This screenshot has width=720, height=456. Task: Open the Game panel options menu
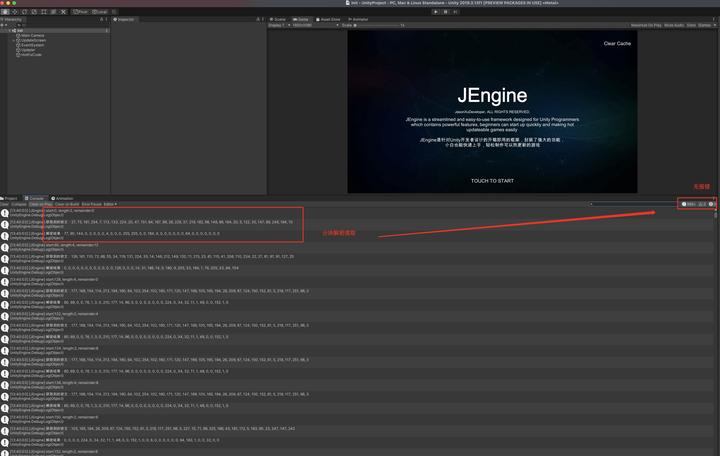pyautogui.click(x=714, y=19)
